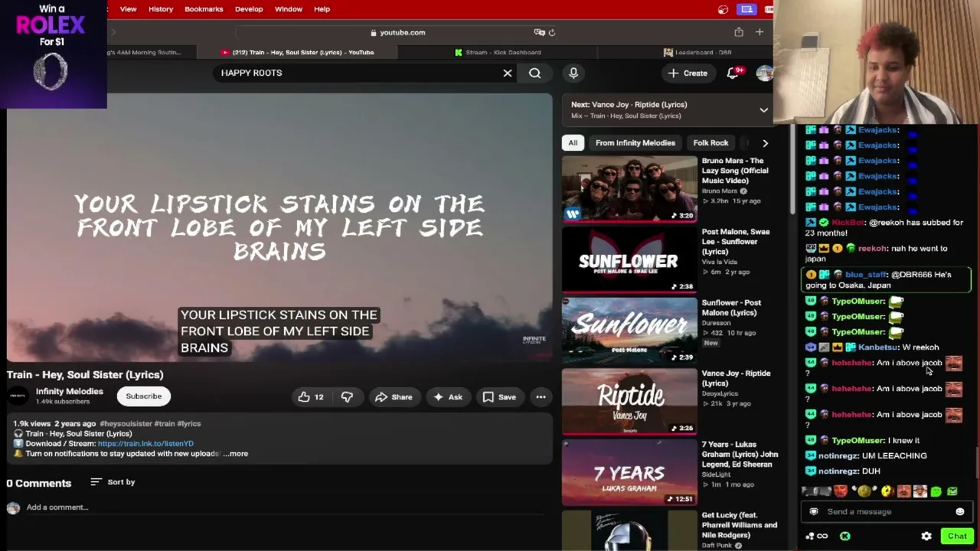Screen dimensions: 980x551
Task: Open Infinity Melodies channel avatar
Action: pos(18,396)
